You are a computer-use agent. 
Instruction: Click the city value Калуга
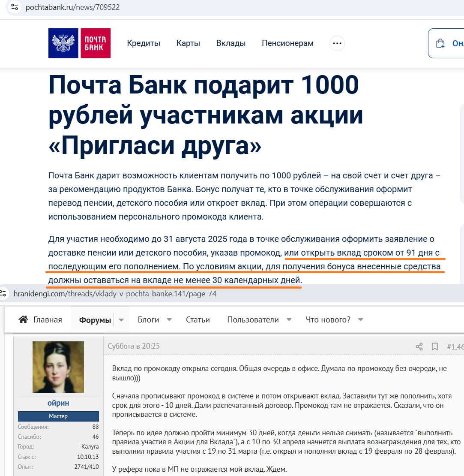(x=90, y=446)
